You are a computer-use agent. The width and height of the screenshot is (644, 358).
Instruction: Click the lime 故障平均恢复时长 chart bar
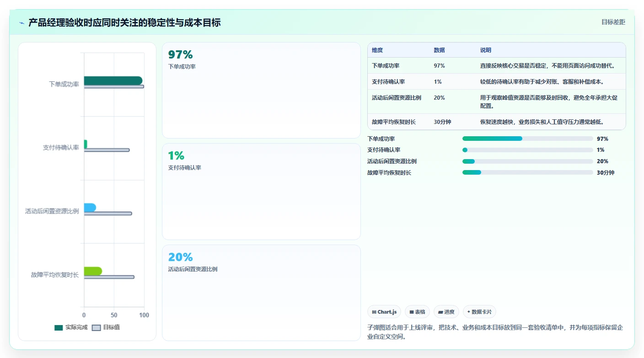(93, 271)
